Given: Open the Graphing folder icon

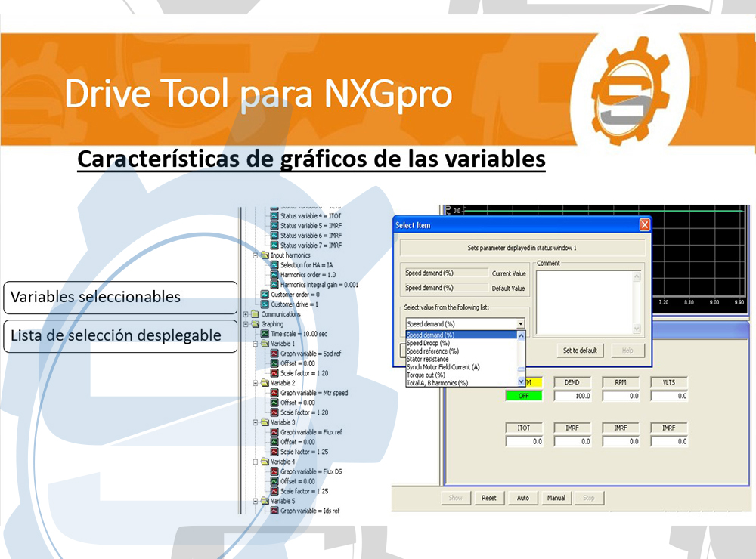Looking at the screenshot, I should [255, 324].
